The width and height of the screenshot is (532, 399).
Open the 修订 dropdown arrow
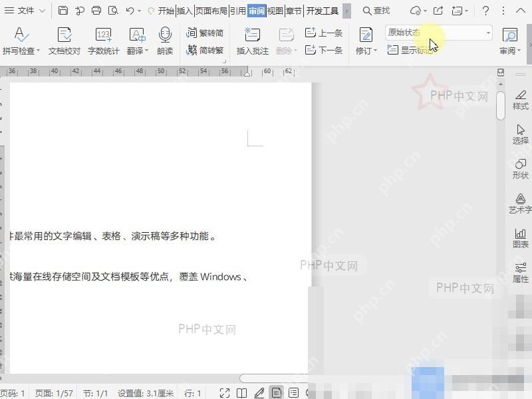click(375, 51)
